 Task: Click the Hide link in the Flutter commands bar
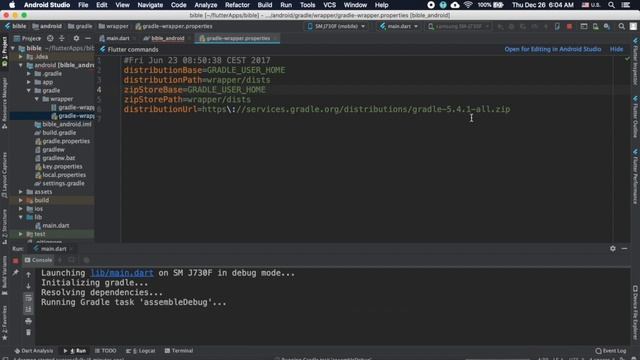616,49
